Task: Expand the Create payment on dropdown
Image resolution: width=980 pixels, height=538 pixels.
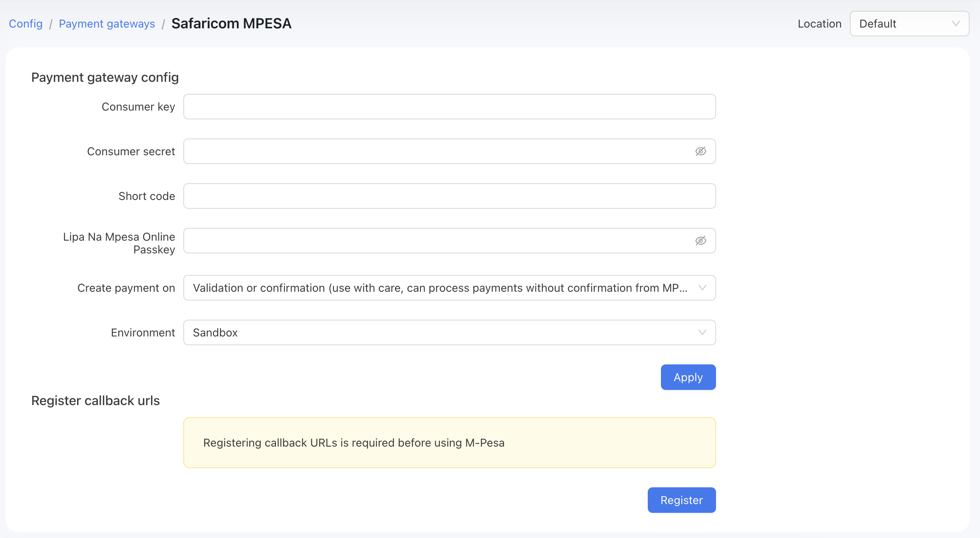Action: pyautogui.click(x=449, y=288)
